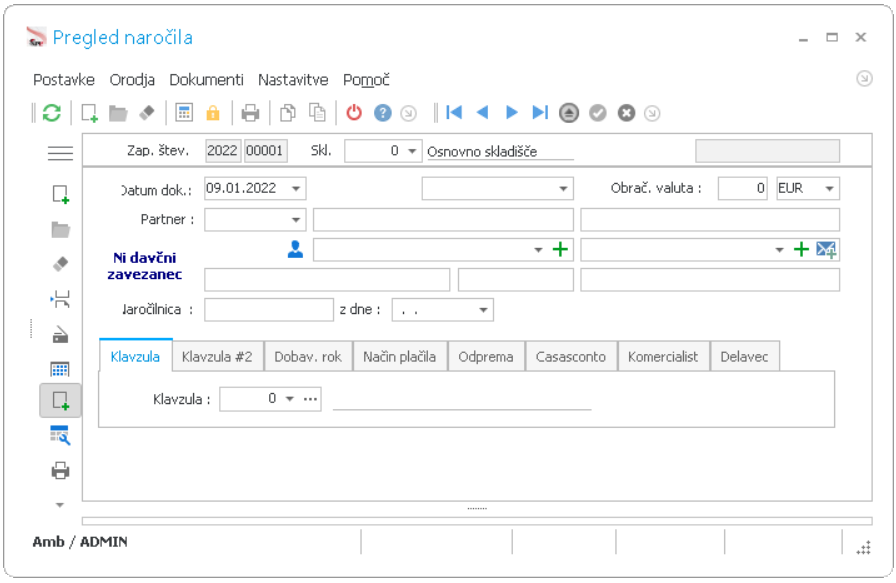
Task: Switch to Casasconto tab
Action: pyautogui.click(x=570, y=357)
